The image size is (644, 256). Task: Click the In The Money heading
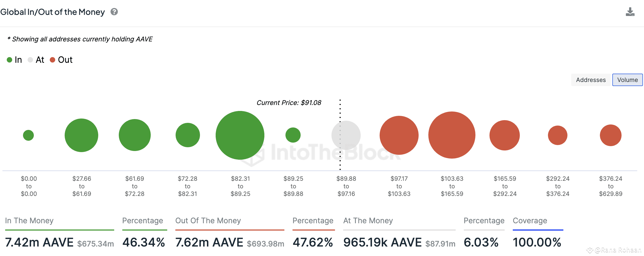tap(29, 221)
